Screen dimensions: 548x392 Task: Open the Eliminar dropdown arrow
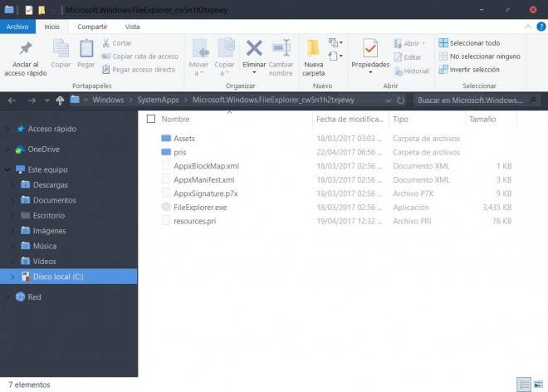(254, 72)
